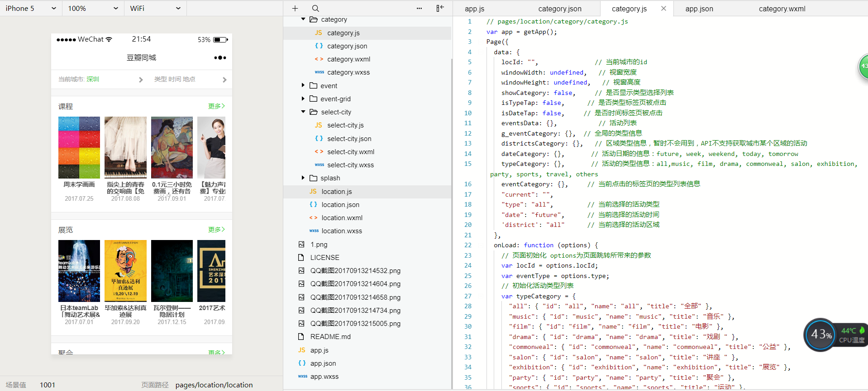868x391 pixels.
Task: Switch to the category.json editor tab
Action: (x=560, y=9)
